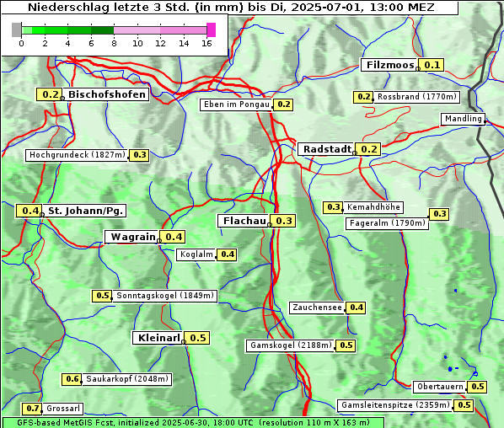Select the Filzmoos place label
This screenshot has height=428, width=504.
pos(389,65)
